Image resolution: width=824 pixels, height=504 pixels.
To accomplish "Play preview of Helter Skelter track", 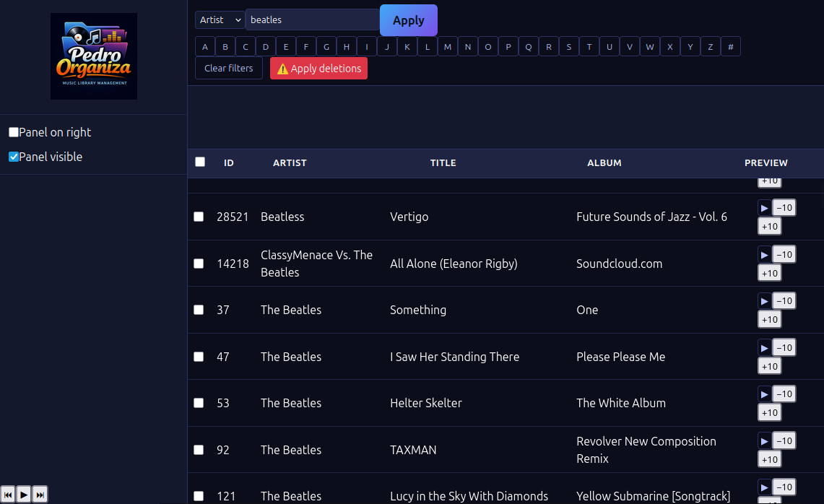I will click(764, 394).
